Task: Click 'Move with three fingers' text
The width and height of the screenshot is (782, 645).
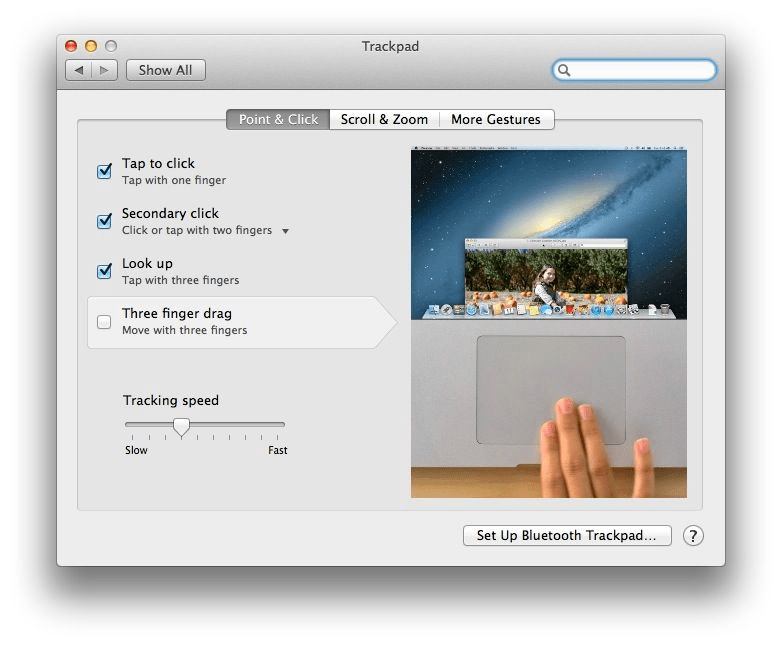Action: (185, 330)
